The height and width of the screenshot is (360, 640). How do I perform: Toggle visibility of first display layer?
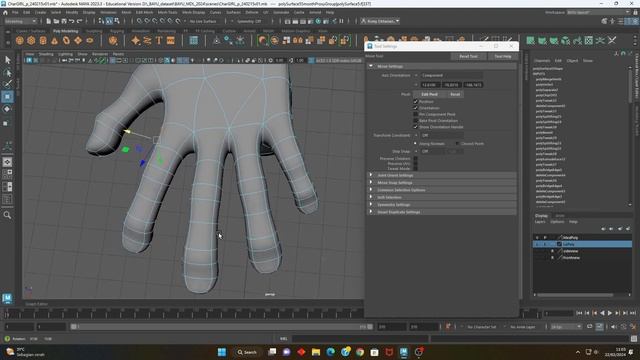(x=537, y=237)
